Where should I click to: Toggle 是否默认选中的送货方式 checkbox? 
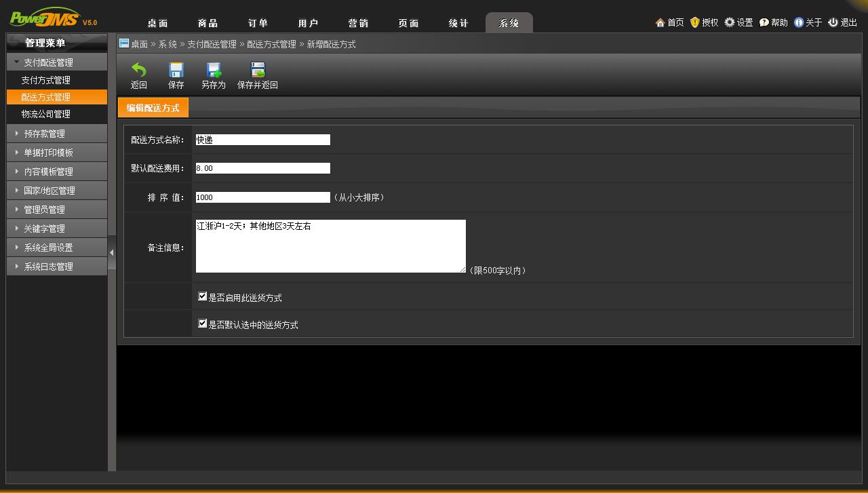click(x=202, y=323)
